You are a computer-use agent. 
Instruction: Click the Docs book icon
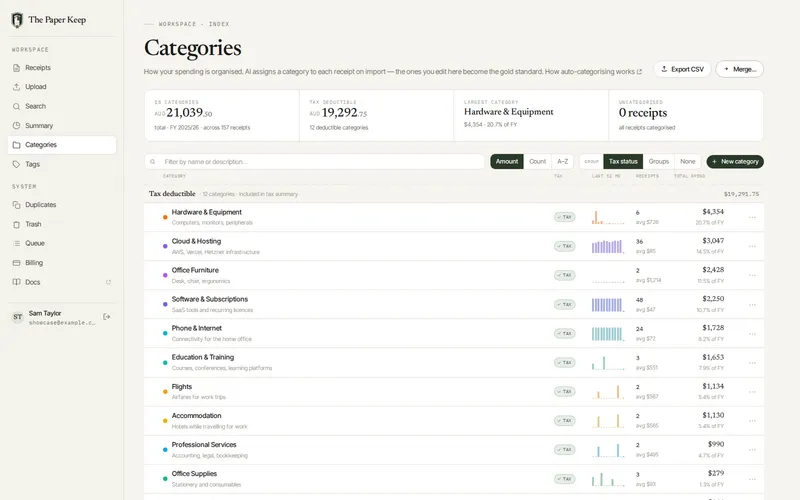(x=16, y=282)
